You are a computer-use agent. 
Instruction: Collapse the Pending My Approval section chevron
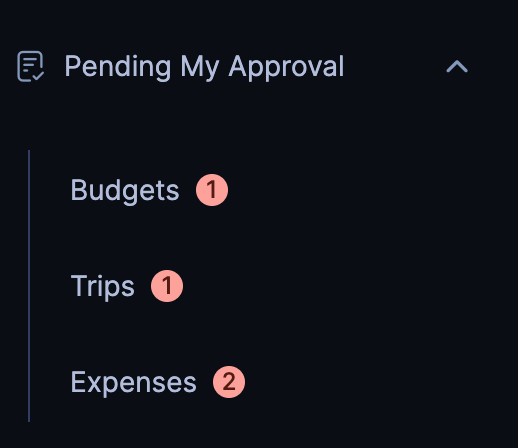click(457, 67)
